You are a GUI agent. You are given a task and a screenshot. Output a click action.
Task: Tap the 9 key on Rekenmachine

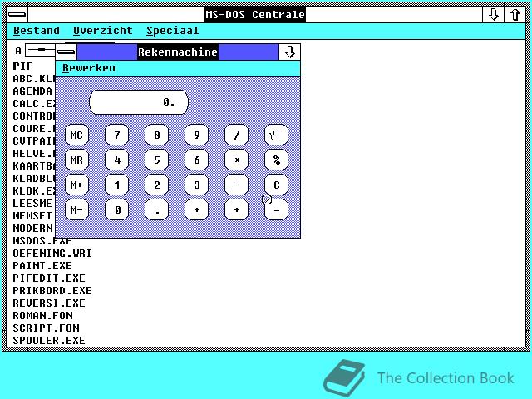(196, 135)
